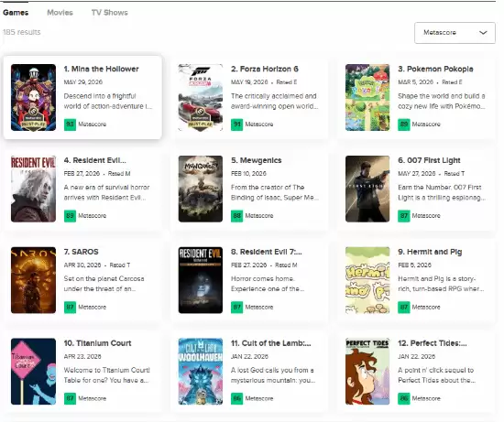Click the 89 Metascore badge for Pokemon Pokopia
The height and width of the screenshot is (422, 504).
point(404,124)
